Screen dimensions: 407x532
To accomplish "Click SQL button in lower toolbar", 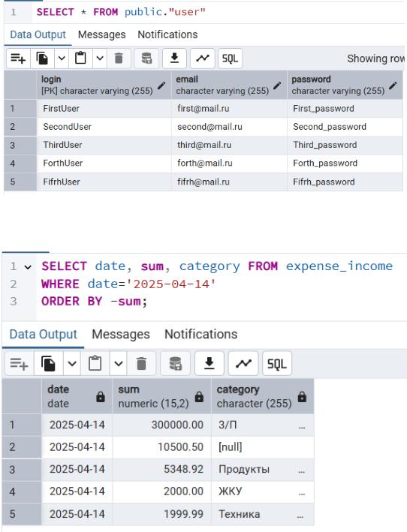I will [277, 364].
